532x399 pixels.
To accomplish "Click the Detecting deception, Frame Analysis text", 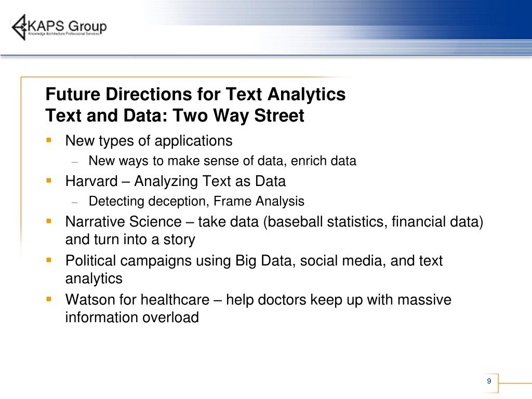I will click(x=196, y=201).
